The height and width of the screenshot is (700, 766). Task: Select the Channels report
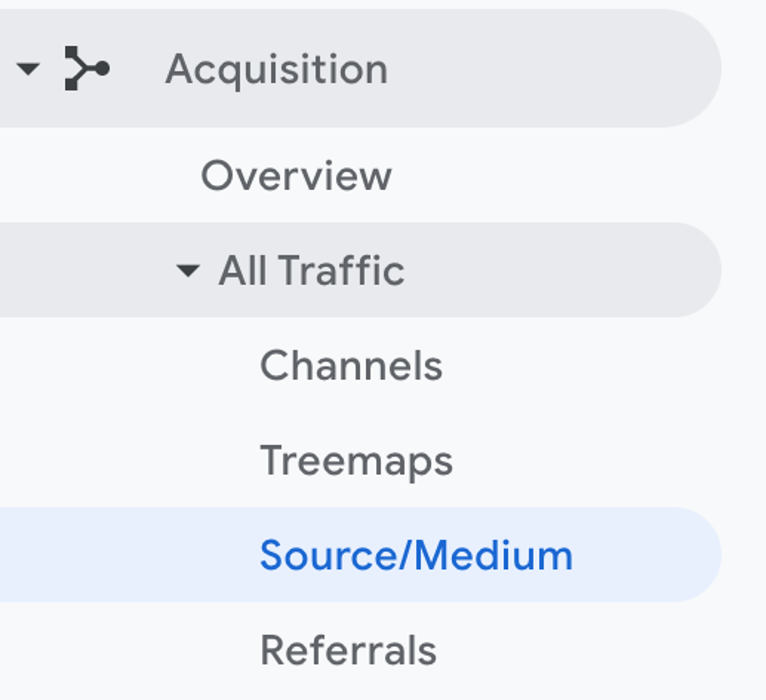click(x=353, y=366)
